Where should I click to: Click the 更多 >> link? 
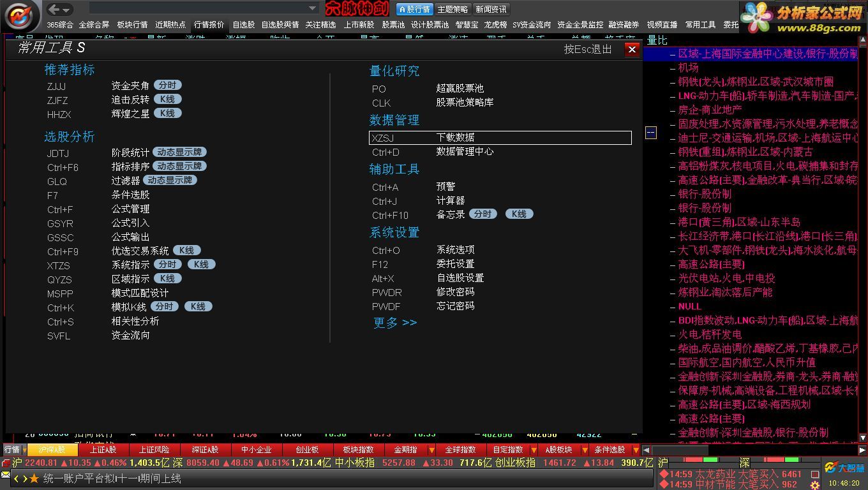pos(395,323)
